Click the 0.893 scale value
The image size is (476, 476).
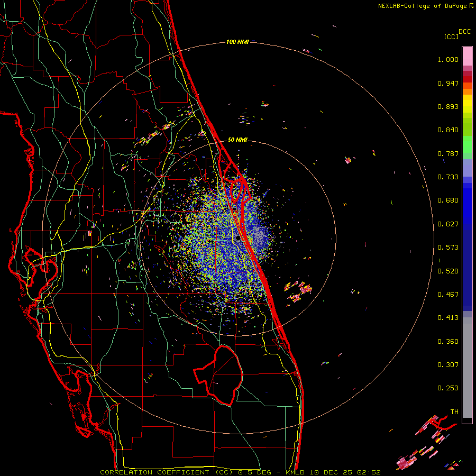coord(448,106)
